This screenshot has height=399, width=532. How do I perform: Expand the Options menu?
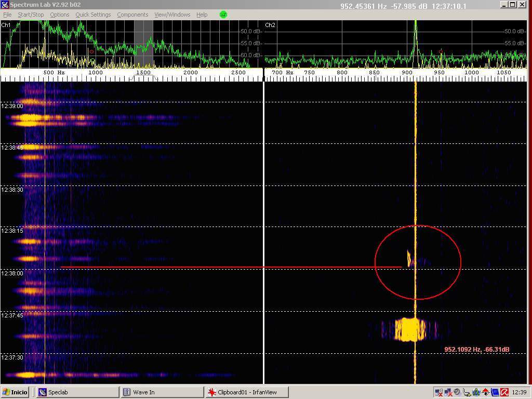(x=59, y=15)
